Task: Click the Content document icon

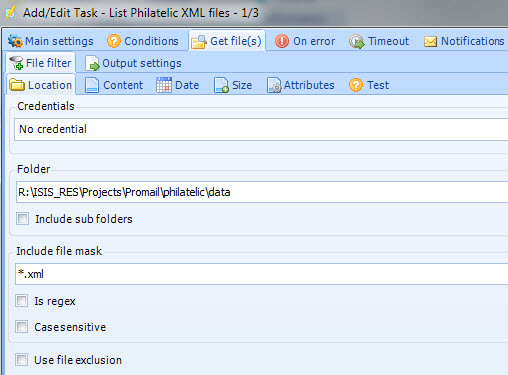Action: [92, 85]
